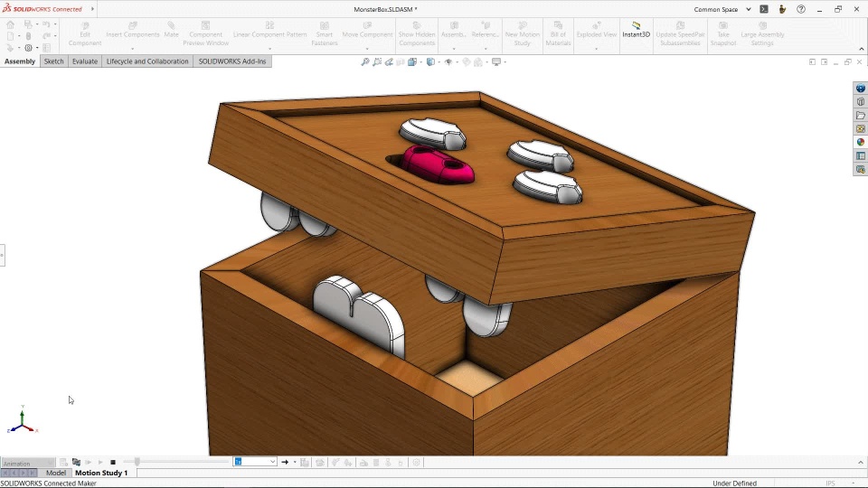Viewport: 868px width, 488px height.
Task: Expand the hidden left feature panel handle
Action: coord(2,256)
